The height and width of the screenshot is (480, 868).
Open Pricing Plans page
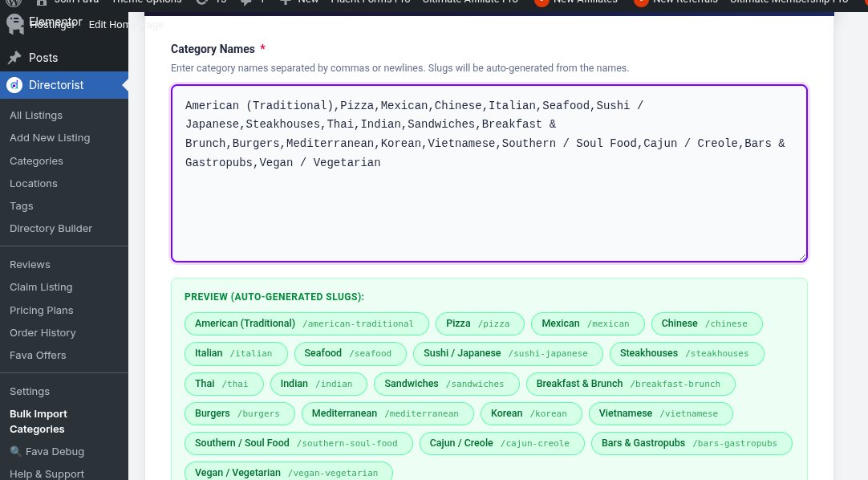click(x=42, y=310)
